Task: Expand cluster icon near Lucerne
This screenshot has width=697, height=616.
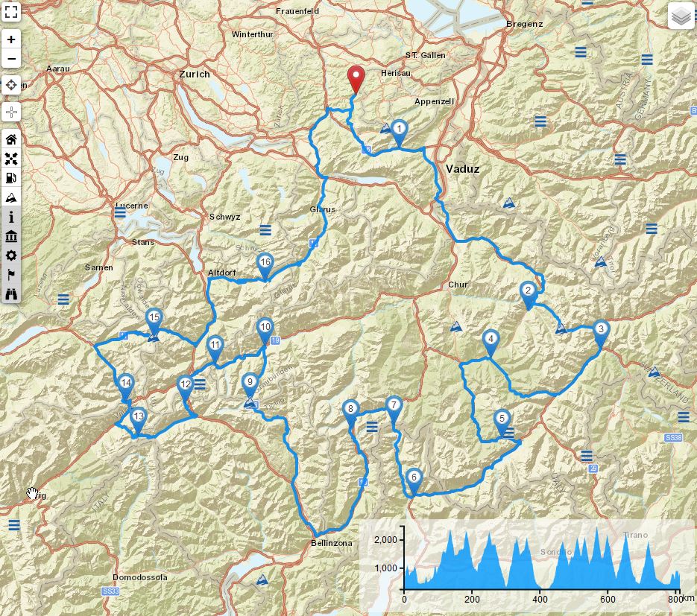Action: point(120,213)
